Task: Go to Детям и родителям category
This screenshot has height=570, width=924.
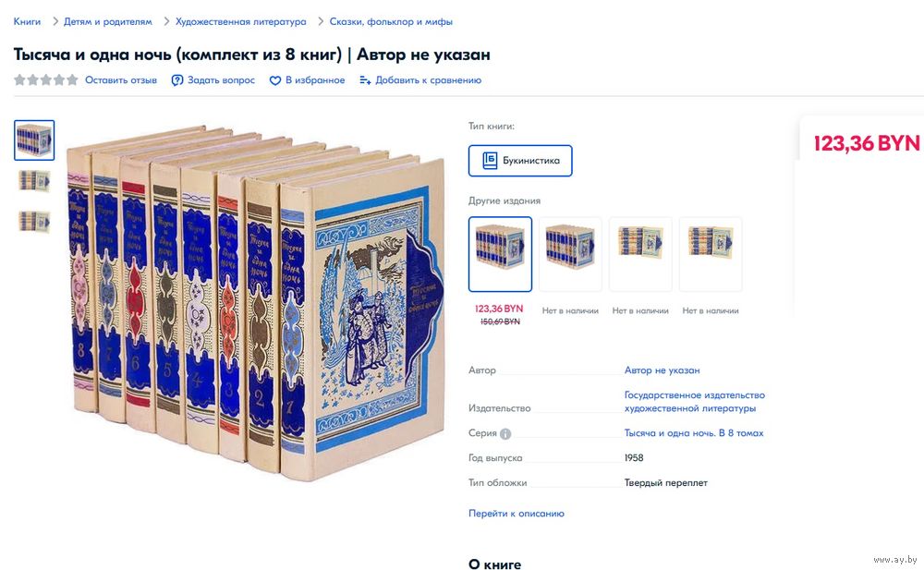Action: (108, 22)
